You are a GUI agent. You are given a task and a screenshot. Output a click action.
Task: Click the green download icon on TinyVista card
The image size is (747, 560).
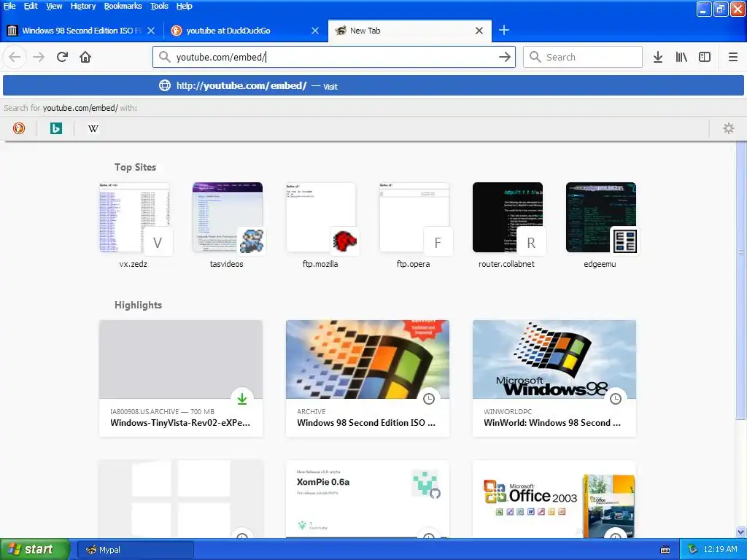tap(242, 399)
